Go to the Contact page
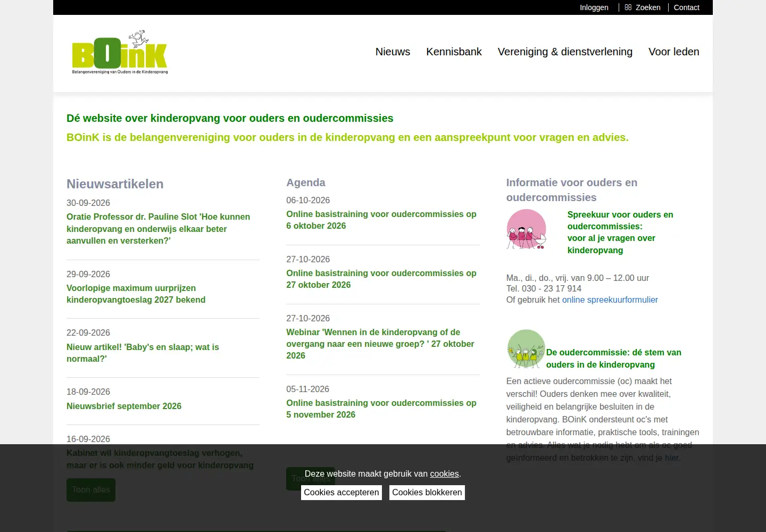The width and height of the screenshot is (766, 532). [687, 7]
